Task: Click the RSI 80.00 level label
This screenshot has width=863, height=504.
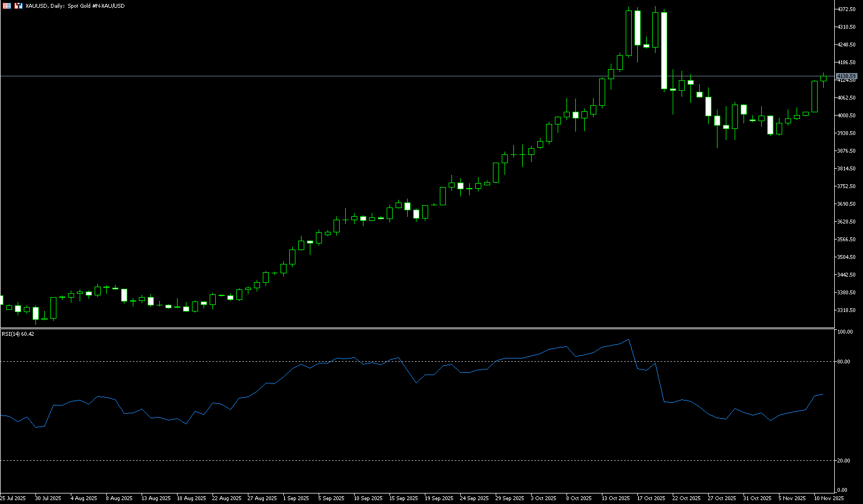Action: pos(844,362)
